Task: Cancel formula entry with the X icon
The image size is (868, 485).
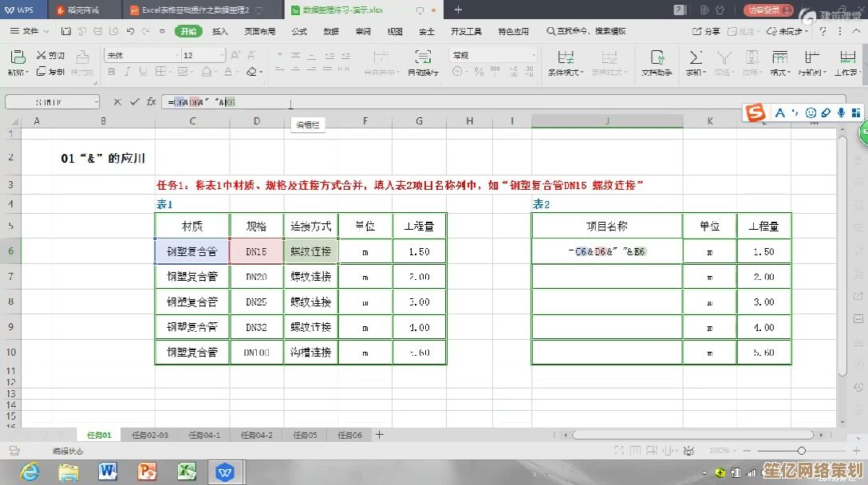Action: (117, 102)
